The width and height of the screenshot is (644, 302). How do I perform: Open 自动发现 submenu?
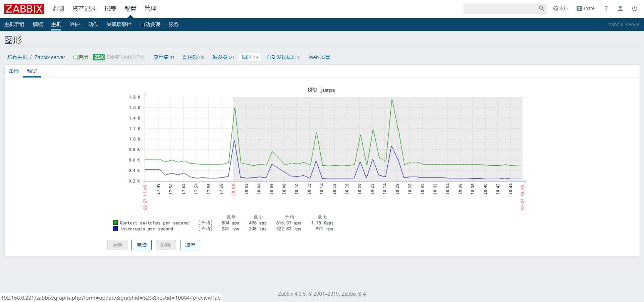click(150, 24)
